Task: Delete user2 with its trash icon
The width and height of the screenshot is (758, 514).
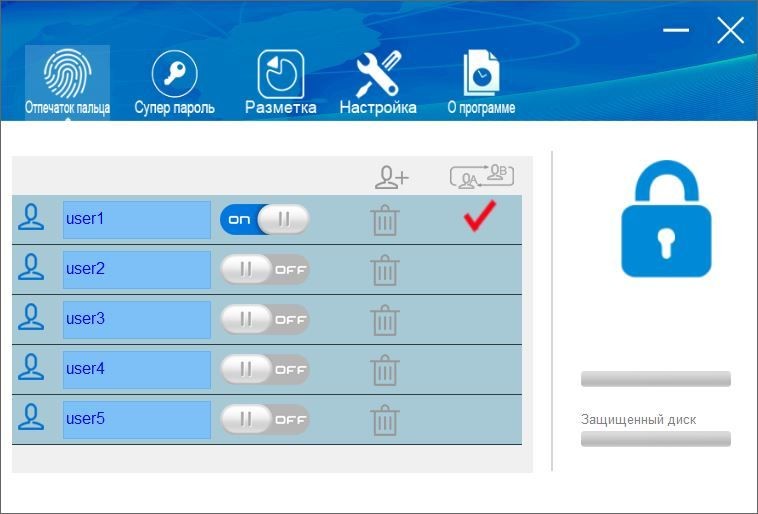Action: click(385, 270)
